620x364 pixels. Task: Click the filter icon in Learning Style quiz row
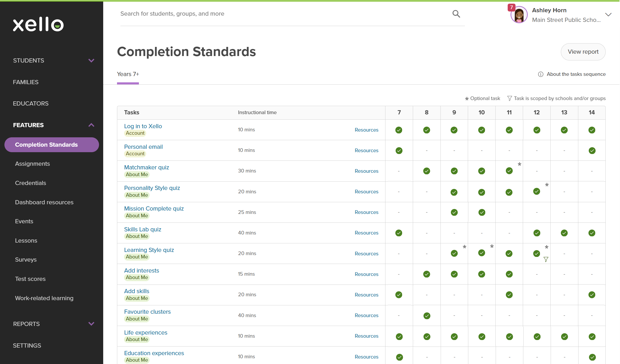click(546, 259)
